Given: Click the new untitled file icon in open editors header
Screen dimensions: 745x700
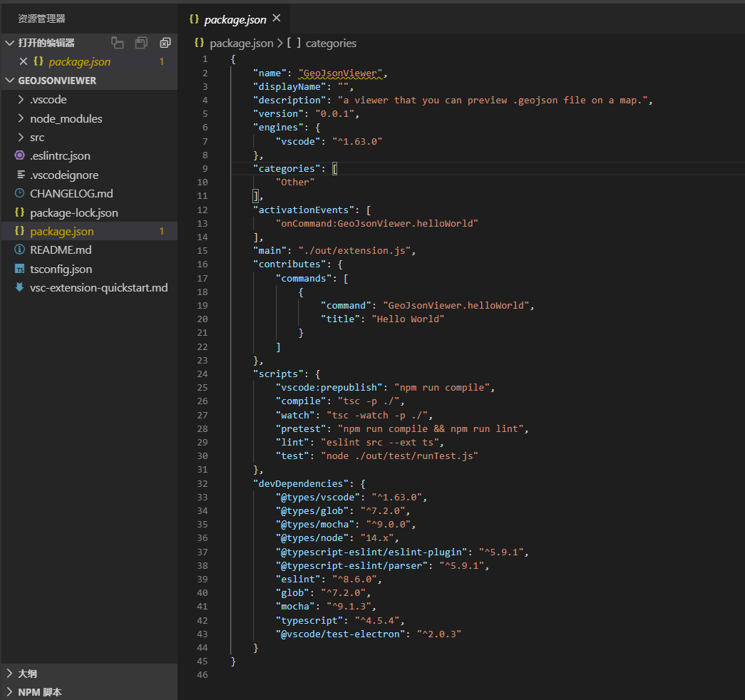Looking at the screenshot, I should (x=118, y=43).
